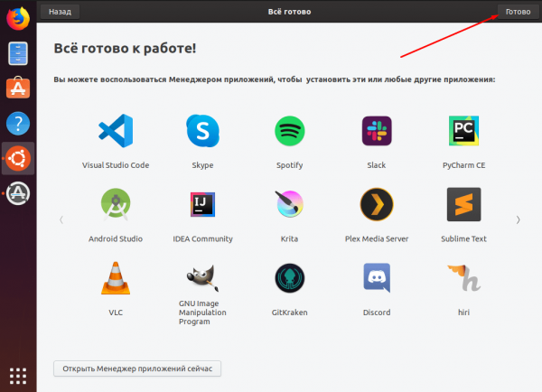
Task: Click the Discord app icon
Action: click(377, 278)
